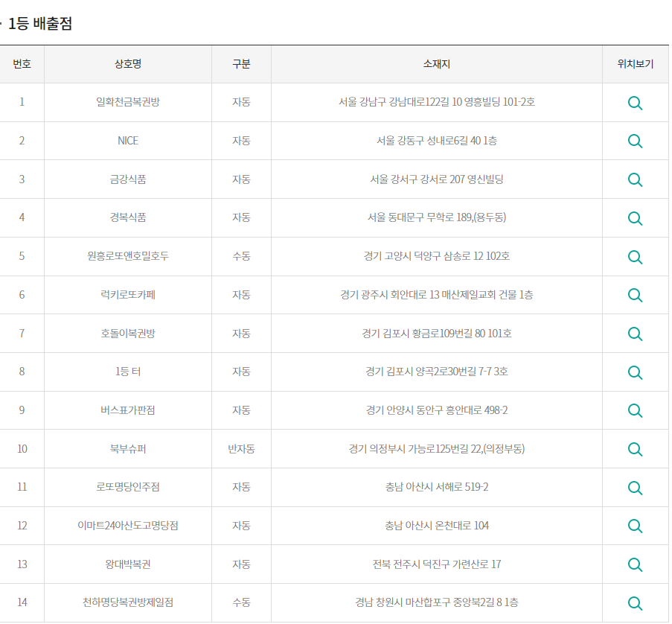The height and width of the screenshot is (624, 672).
Task: Click address 서울 강서구 강서로 207 영신빌딩
Action: point(437,179)
